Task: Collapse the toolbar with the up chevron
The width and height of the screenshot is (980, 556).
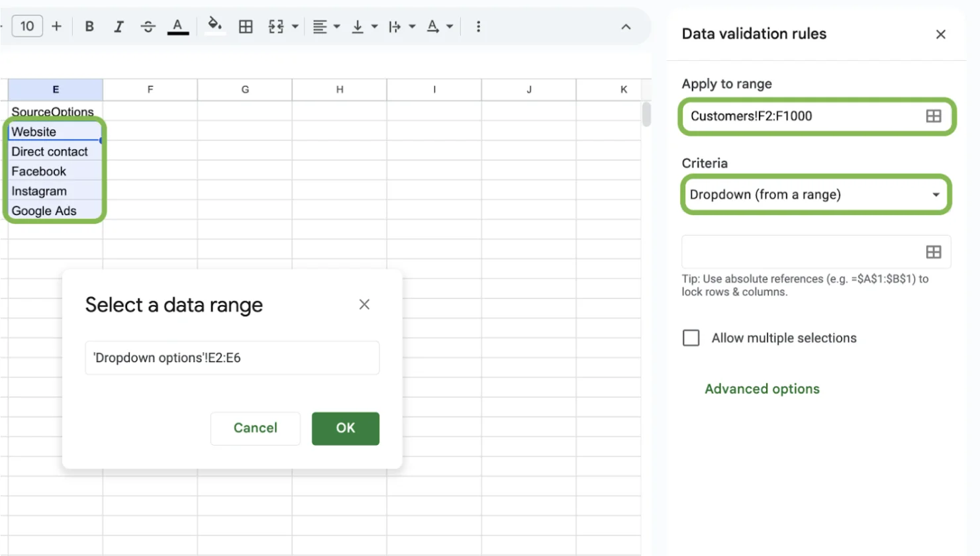Action: pyautogui.click(x=626, y=27)
